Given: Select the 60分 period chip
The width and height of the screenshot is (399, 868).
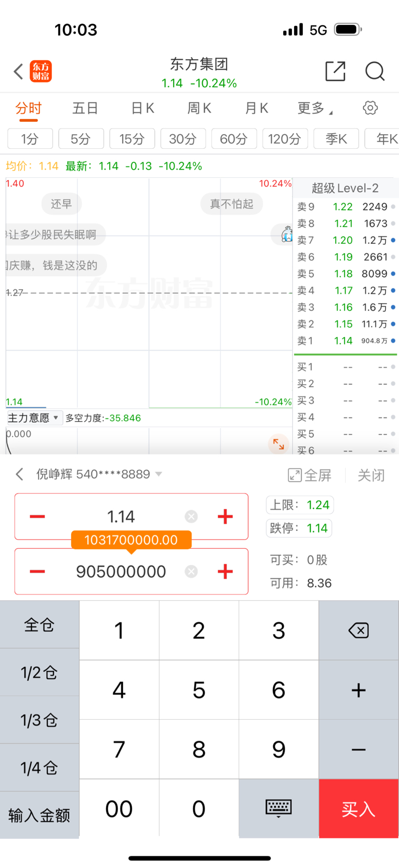Looking at the screenshot, I should point(234,139).
